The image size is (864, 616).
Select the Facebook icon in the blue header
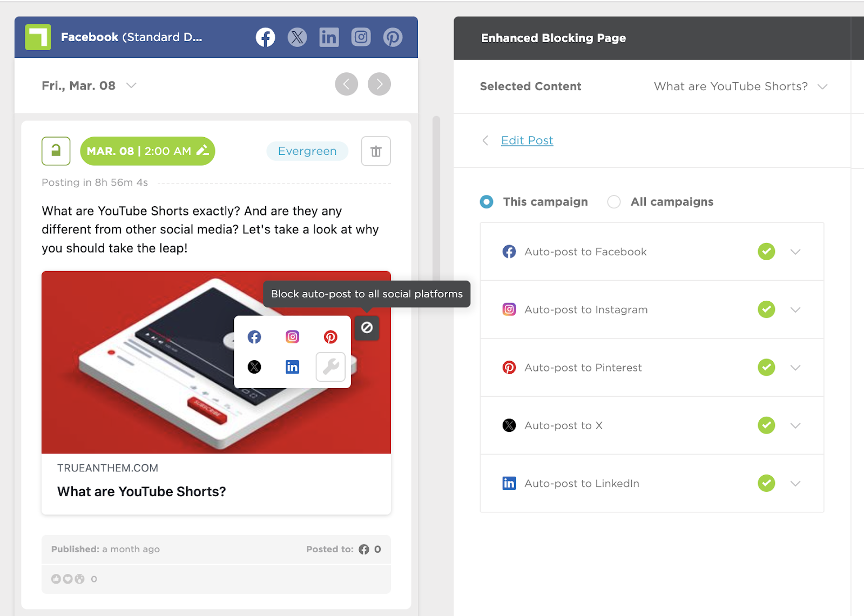[x=265, y=37]
